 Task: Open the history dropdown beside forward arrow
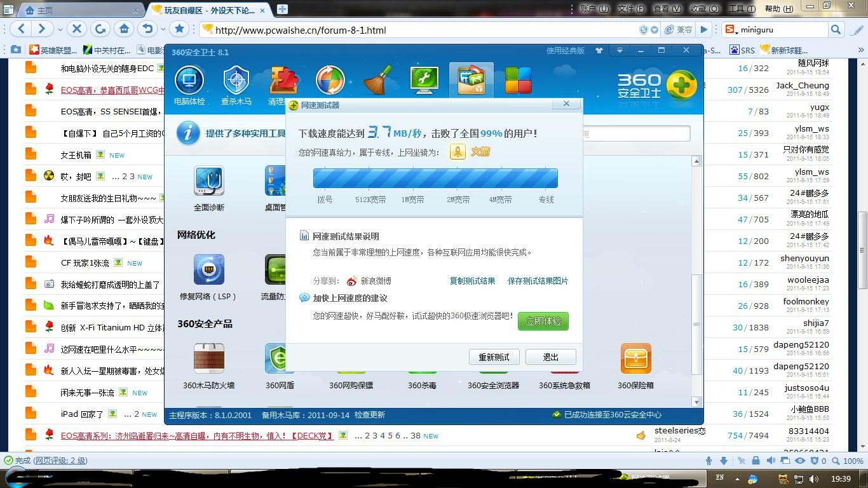(x=60, y=29)
